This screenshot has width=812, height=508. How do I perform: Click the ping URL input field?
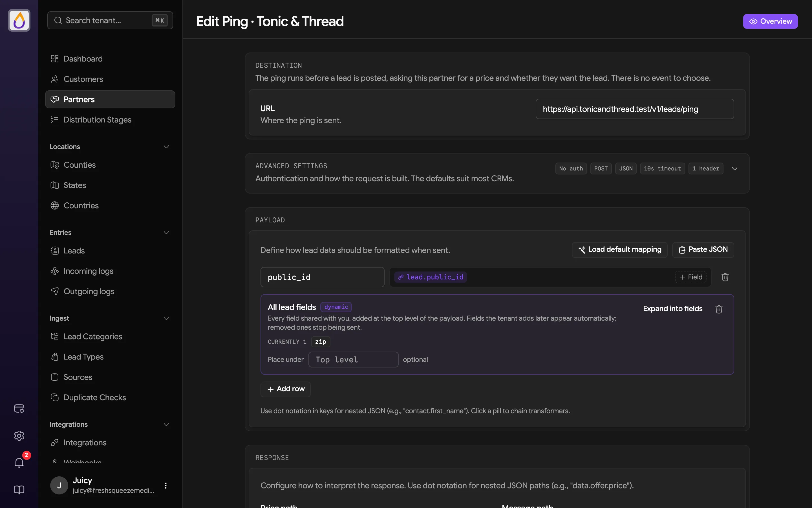pos(634,109)
